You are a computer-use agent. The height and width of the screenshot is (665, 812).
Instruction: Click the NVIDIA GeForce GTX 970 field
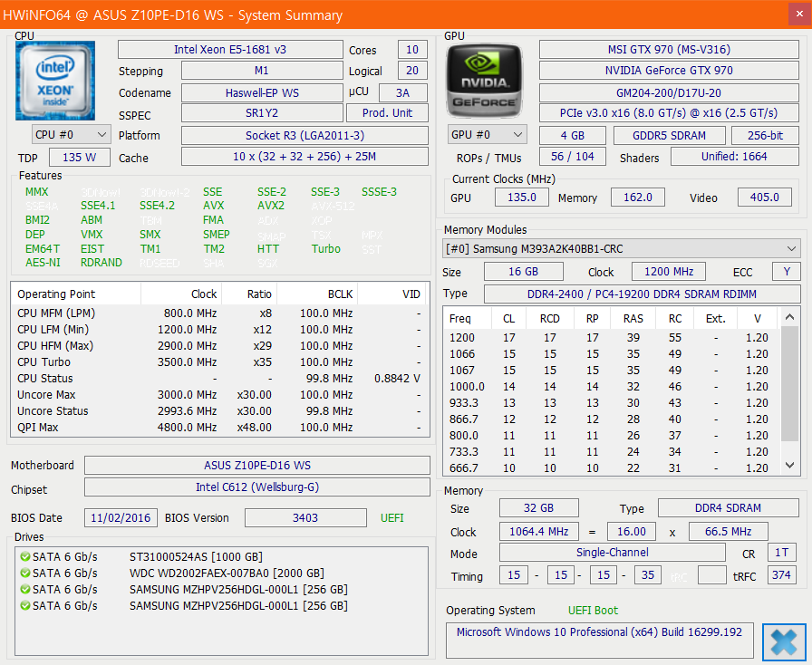669,71
